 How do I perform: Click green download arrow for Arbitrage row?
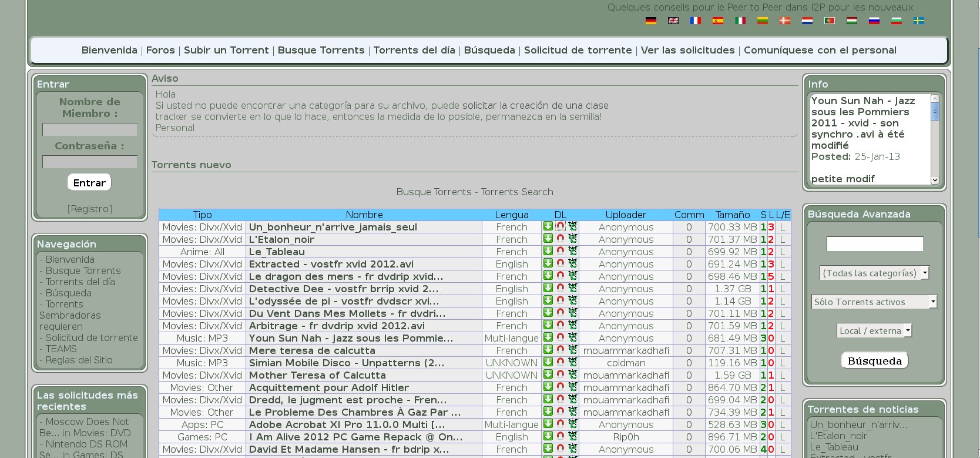(548, 325)
